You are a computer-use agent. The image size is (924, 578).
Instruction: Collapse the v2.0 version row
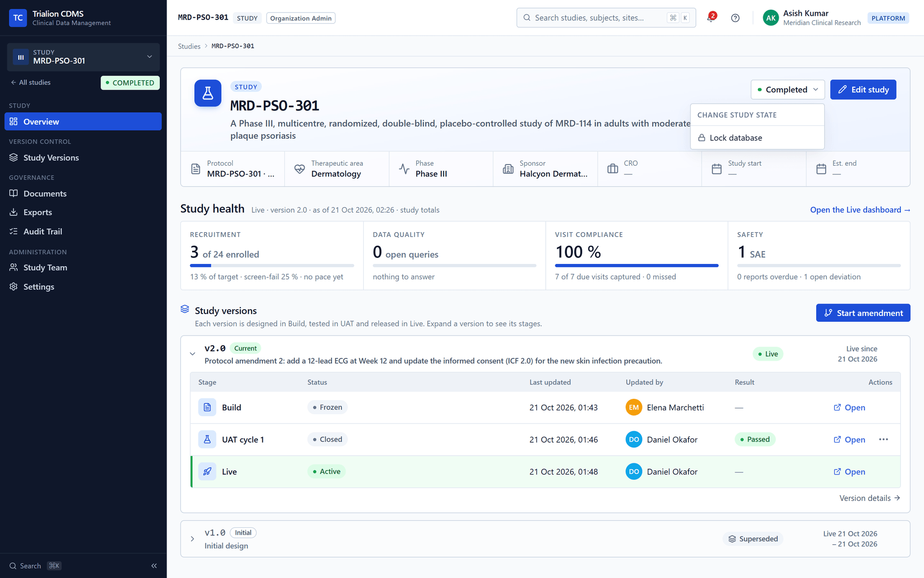point(192,354)
